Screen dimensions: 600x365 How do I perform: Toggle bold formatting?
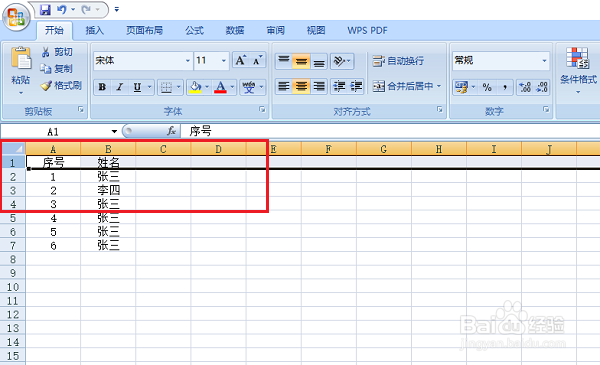tap(102, 87)
